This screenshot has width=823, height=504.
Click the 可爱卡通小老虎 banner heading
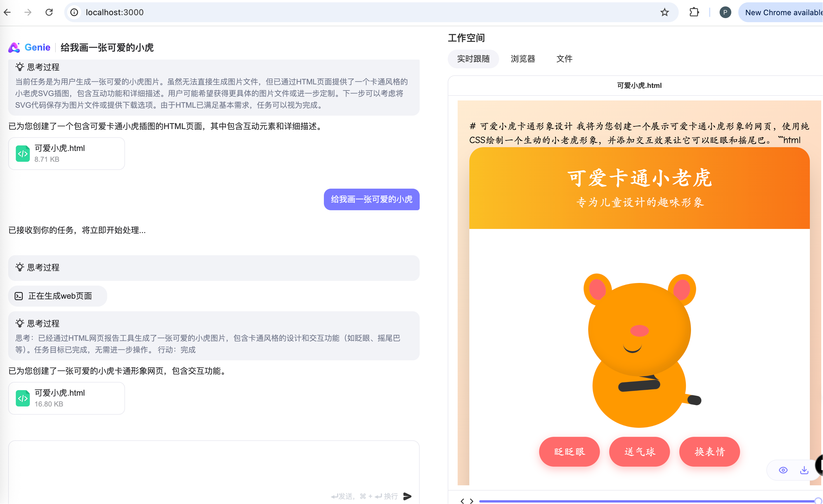[x=639, y=178]
